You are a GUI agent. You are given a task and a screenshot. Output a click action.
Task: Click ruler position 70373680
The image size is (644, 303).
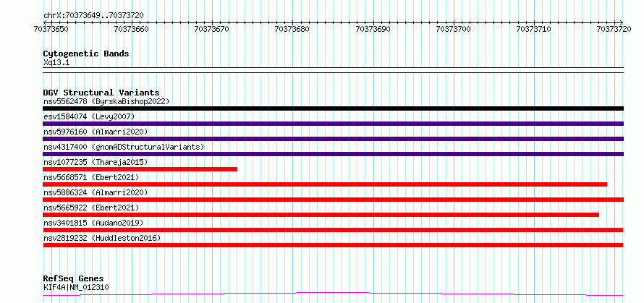tap(292, 29)
